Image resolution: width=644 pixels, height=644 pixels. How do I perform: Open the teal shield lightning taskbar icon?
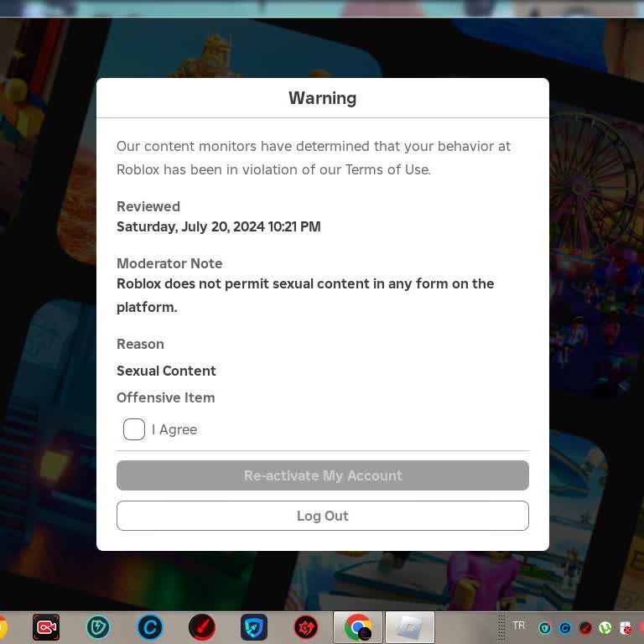click(98, 627)
